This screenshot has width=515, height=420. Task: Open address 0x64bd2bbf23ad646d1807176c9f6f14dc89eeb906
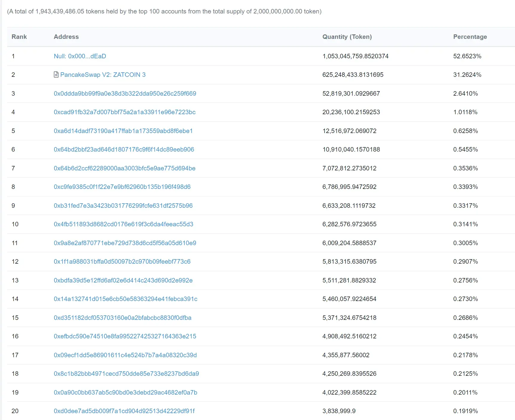[124, 149]
